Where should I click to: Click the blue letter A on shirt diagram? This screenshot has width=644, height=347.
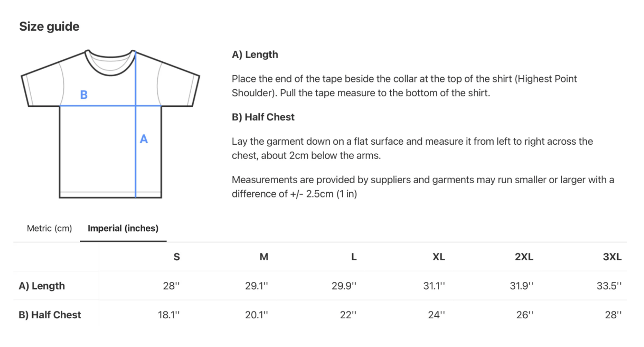(x=143, y=139)
